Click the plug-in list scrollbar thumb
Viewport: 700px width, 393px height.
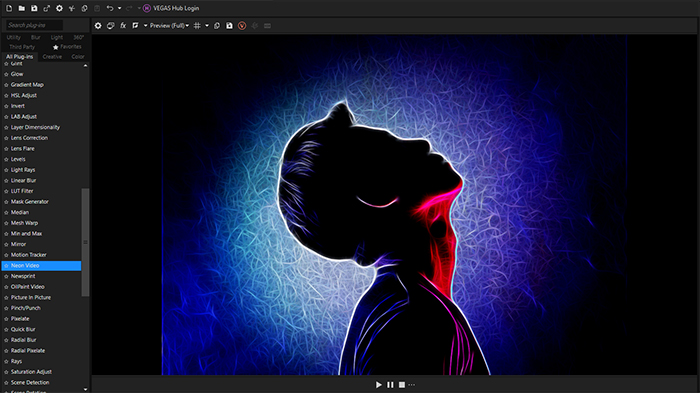85,242
